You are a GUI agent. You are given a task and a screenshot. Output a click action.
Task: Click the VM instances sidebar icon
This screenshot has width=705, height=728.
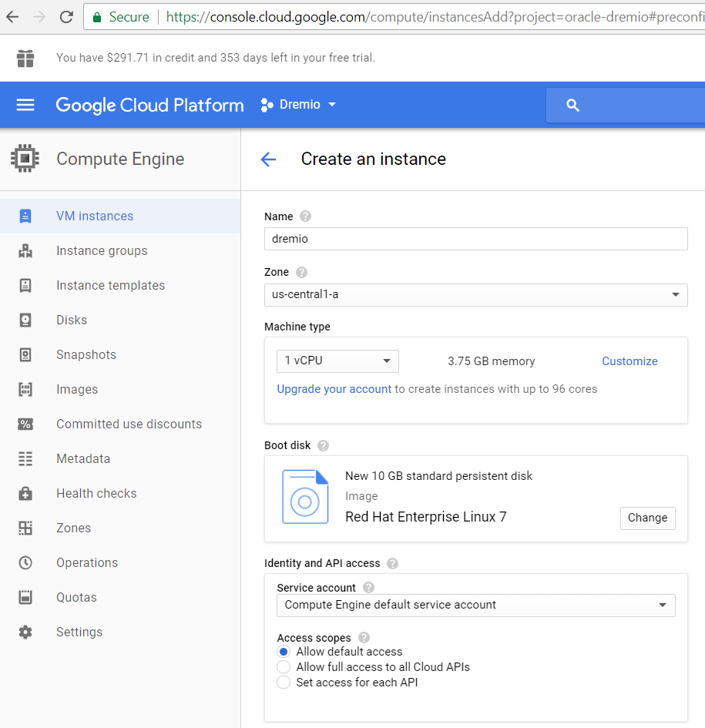coord(25,216)
